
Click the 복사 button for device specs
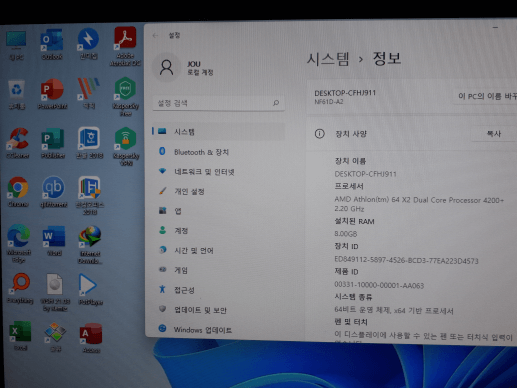tap(494, 134)
